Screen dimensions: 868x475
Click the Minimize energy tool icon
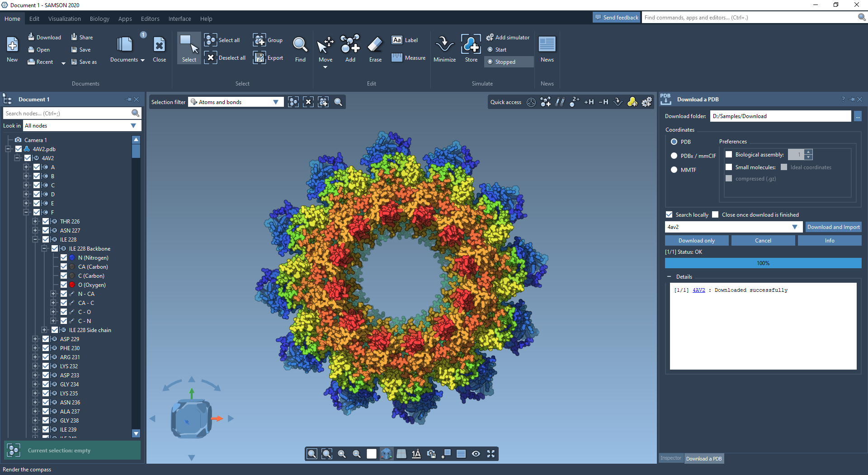[444, 45]
